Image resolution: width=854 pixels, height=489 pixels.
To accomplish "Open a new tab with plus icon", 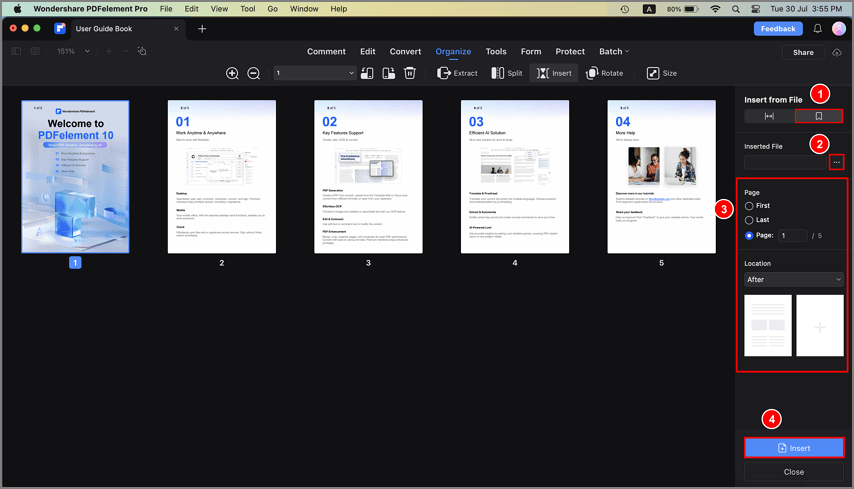I will (202, 29).
